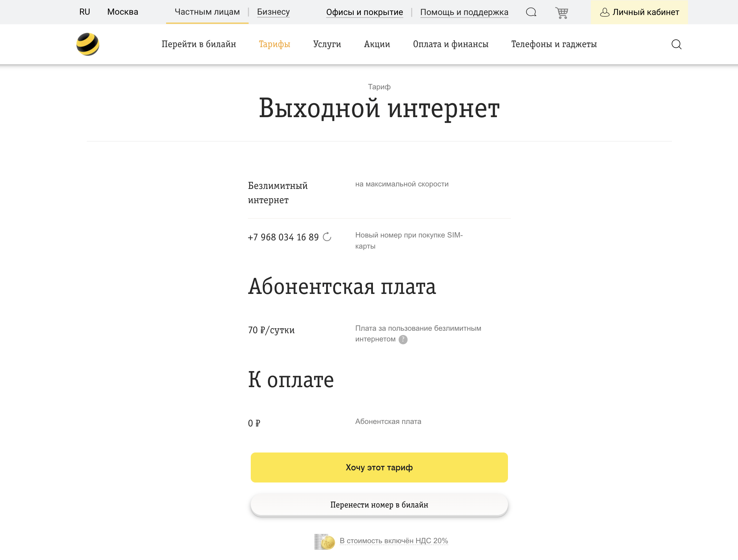Click the В стоимость включён НДС 20% link

393,541
